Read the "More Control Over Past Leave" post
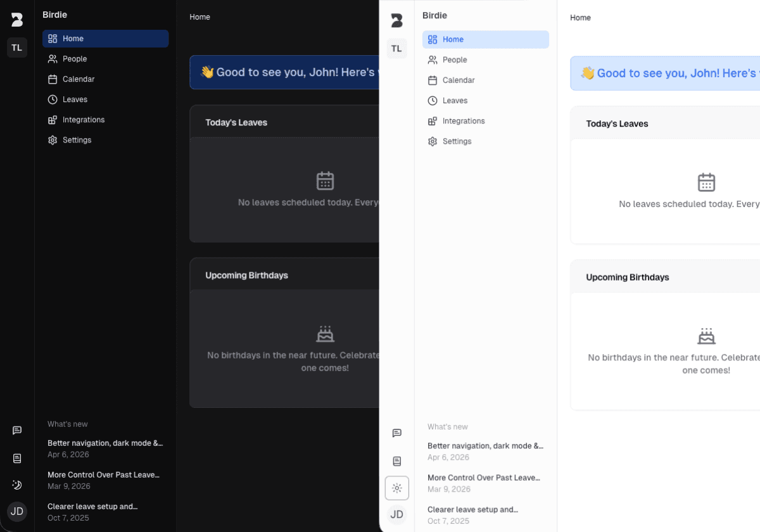The width and height of the screenshot is (760, 532). click(x=104, y=474)
